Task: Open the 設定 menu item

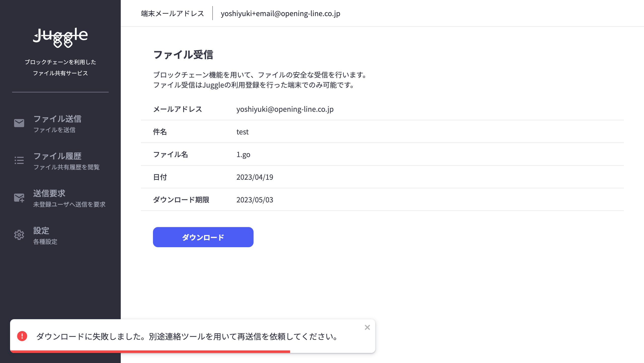Action: tap(41, 231)
